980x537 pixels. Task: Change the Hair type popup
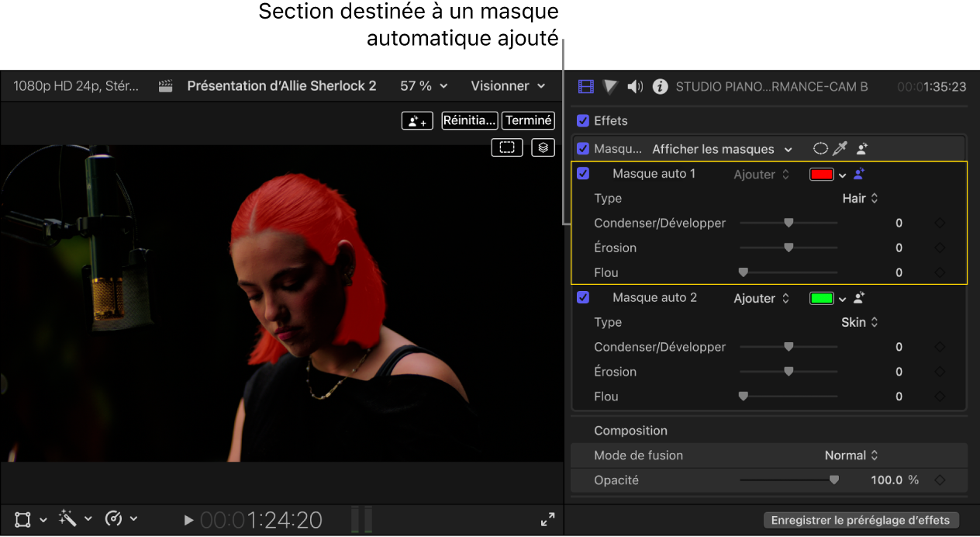[x=860, y=199]
